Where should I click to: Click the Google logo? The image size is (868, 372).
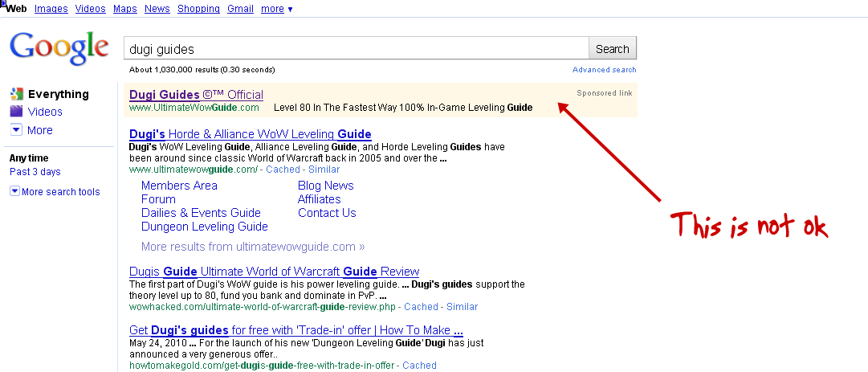pyautogui.click(x=59, y=49)
